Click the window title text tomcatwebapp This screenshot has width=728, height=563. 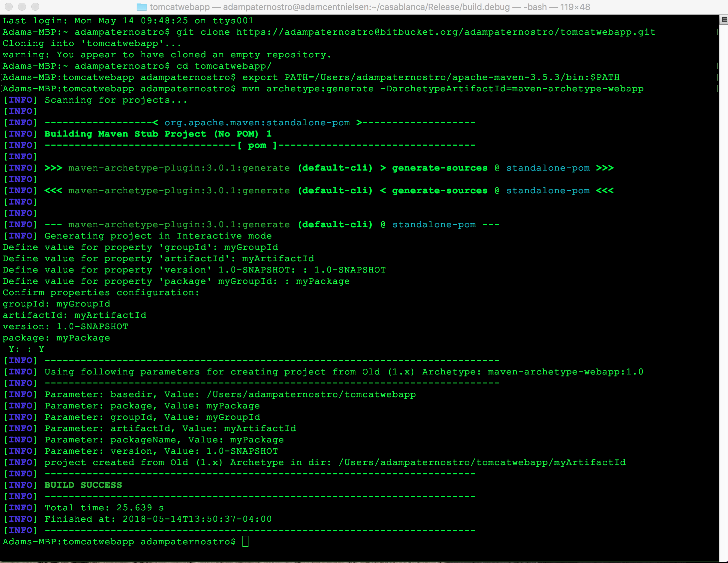click(180, 7)
